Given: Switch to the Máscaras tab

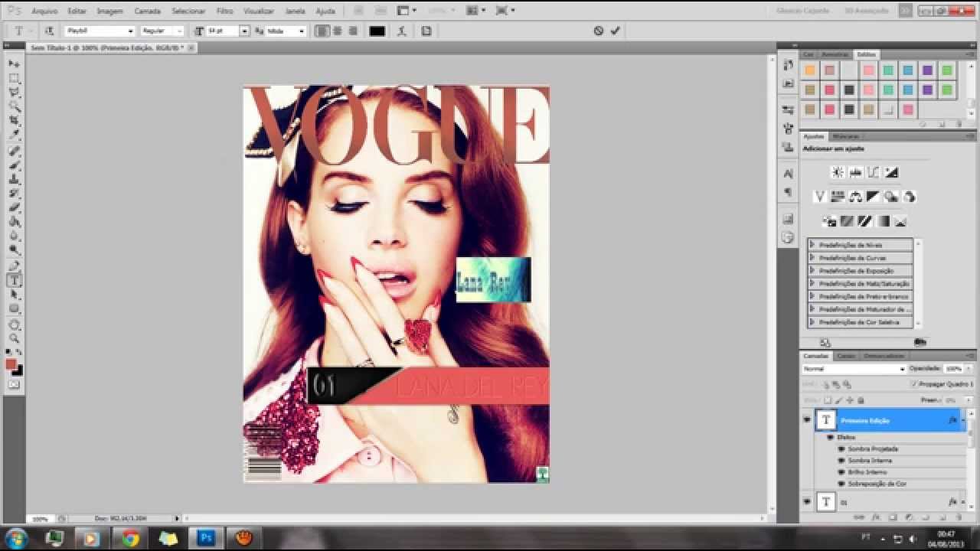Looking at the screenshot, I should tap(845, 136).
